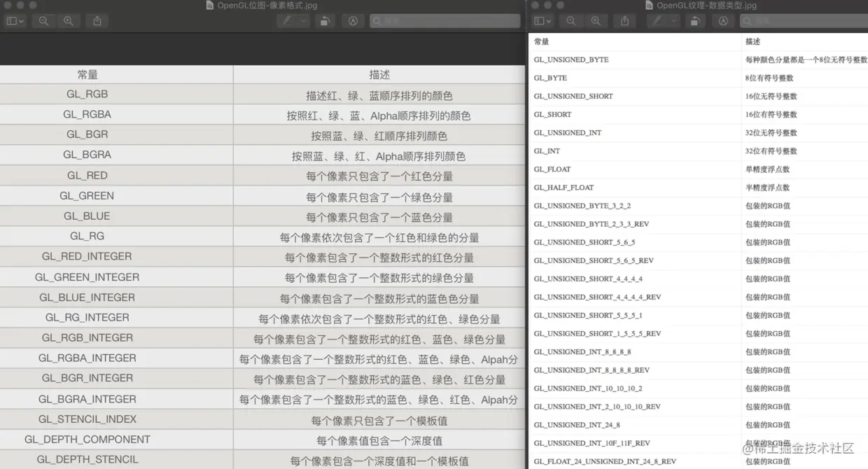
Task: Click description 半精度浮点数
Action: coord(768,188)
